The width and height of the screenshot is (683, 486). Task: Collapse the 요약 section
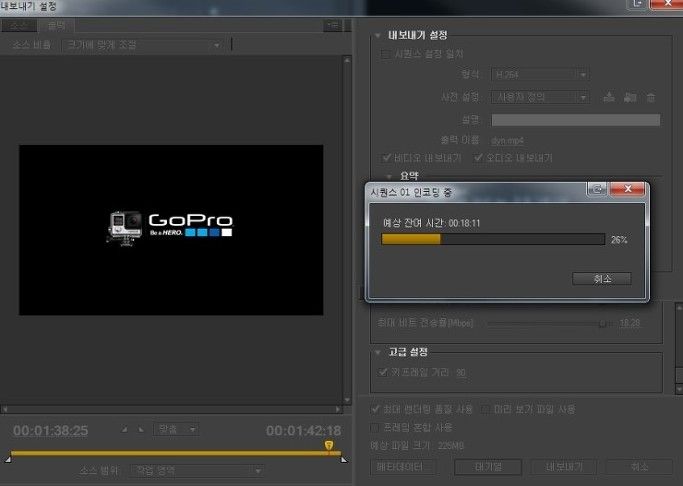(389, 176)
